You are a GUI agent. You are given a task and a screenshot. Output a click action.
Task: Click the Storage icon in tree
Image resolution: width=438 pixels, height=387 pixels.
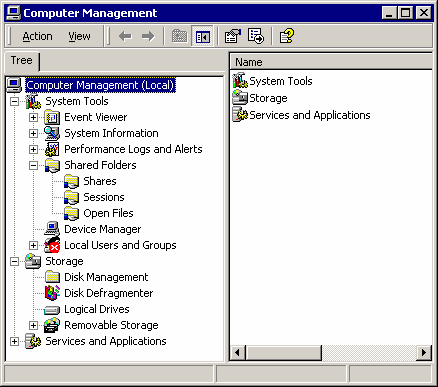click(x=33, y=261)
